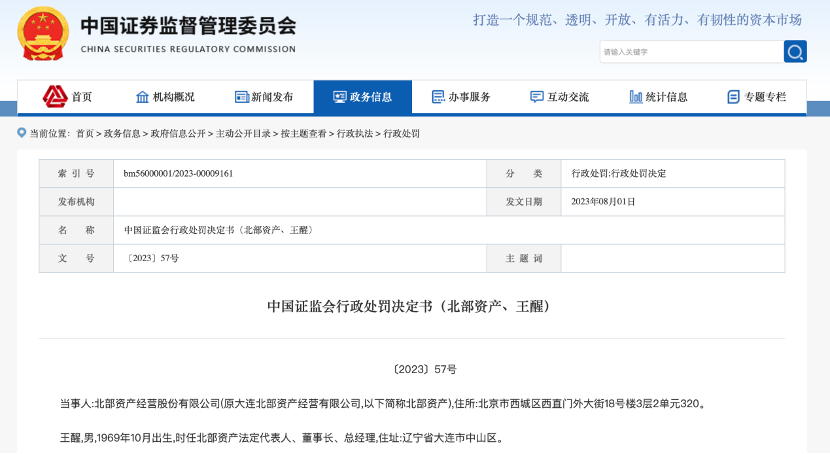Click the centered 〔2023〕57号 line in article
This screenshot has width=830, height=454.
[x=425, y=369]
